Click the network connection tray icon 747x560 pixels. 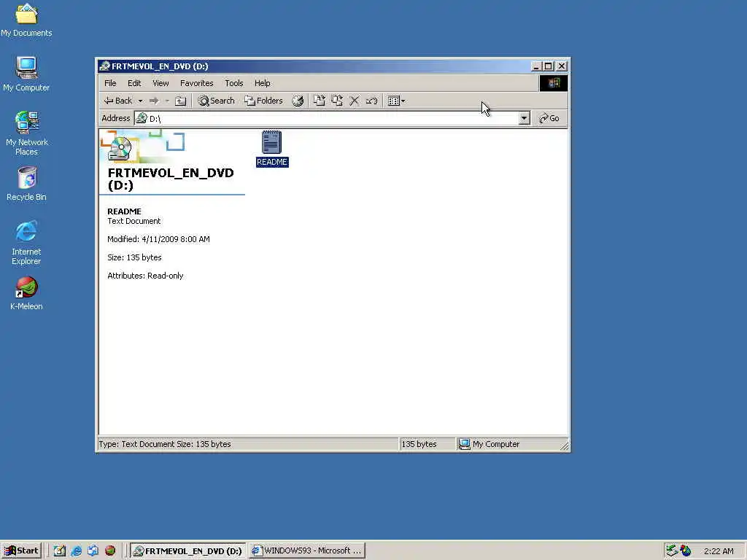coord(672,551)
